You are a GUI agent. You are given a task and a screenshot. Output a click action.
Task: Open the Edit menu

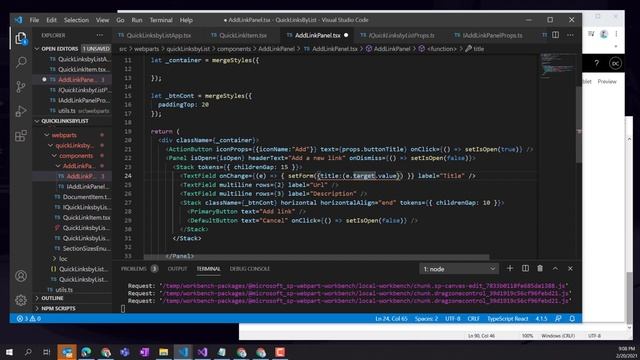(51, 20)
